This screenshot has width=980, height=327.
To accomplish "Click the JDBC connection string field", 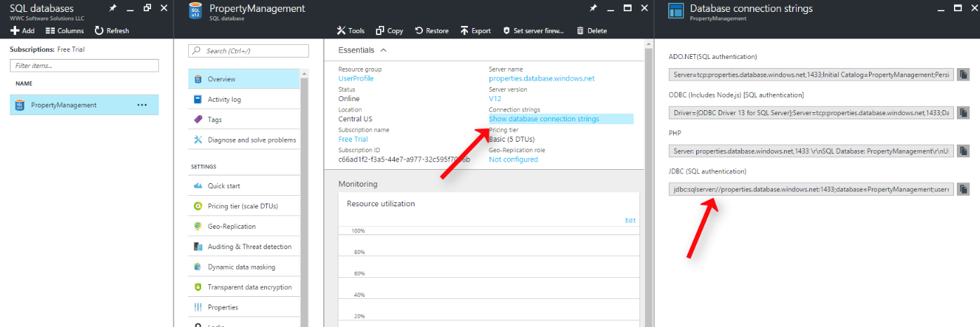I will pos(811,189).
